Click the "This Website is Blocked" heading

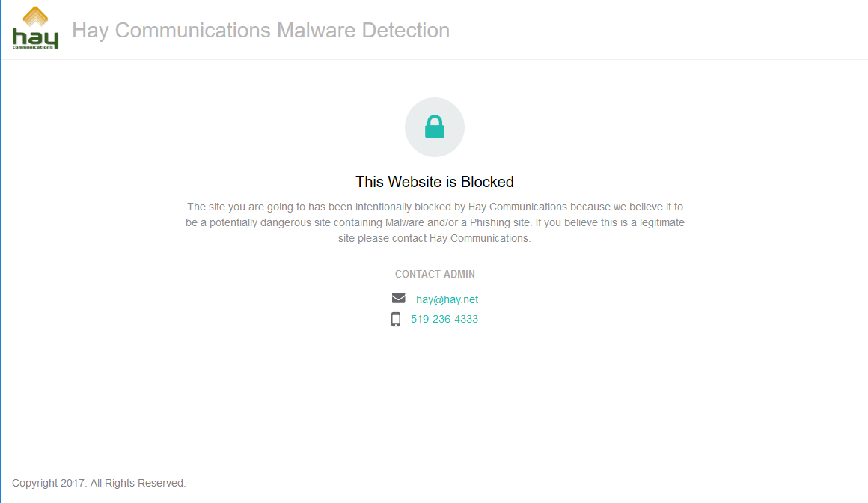434,182
